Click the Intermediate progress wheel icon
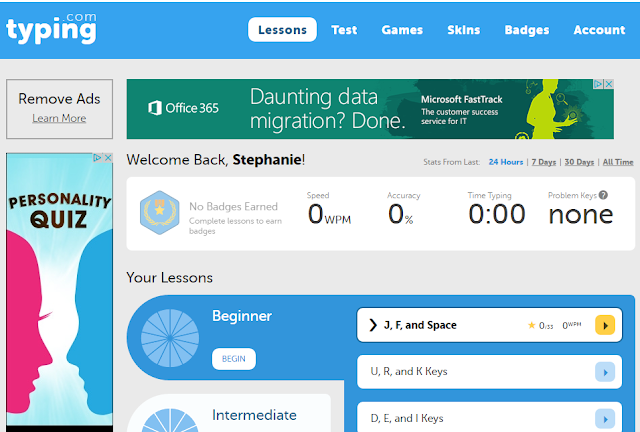Viewport: 640px width, 432px height. tap(170, 420)
